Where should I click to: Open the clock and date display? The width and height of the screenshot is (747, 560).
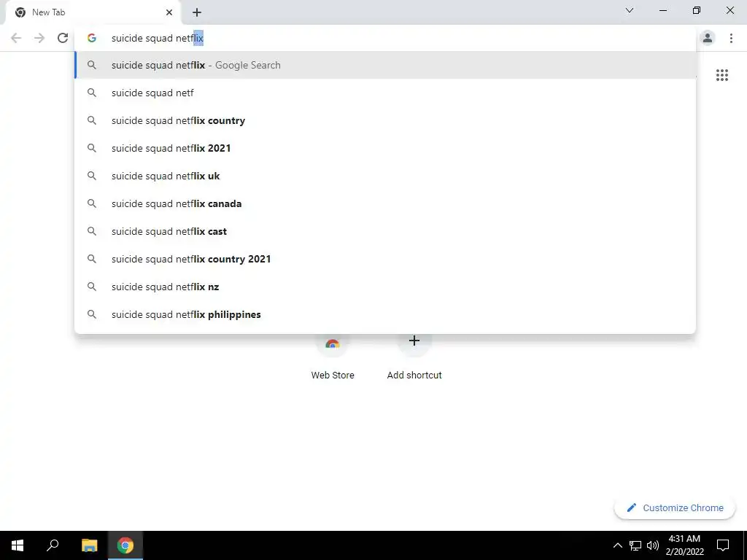point(684,545)
